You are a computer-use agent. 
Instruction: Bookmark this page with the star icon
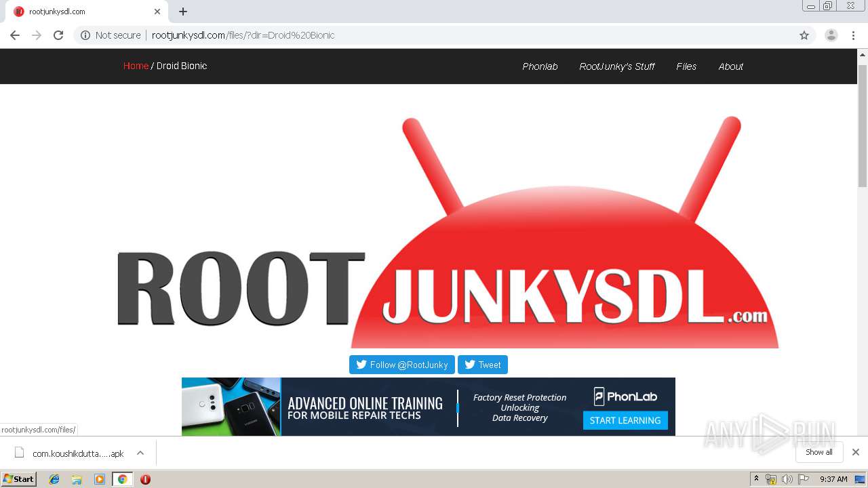coord(804,35)
